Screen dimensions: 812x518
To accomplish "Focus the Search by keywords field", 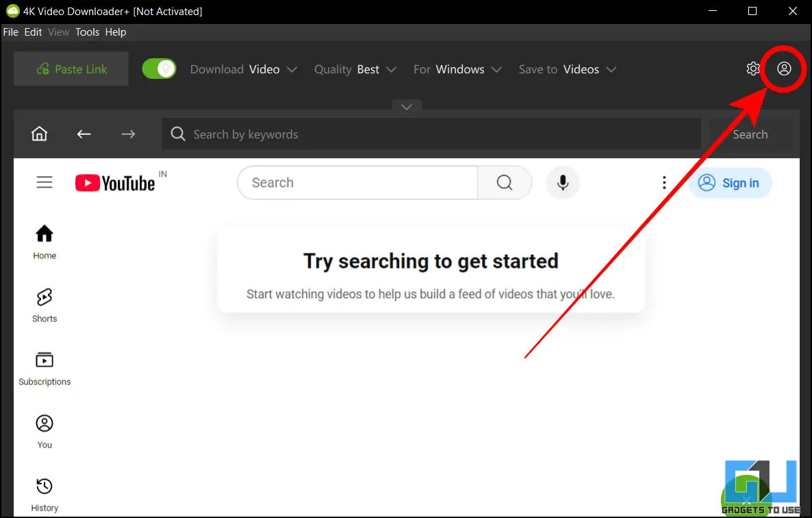I will click(x=431, y=134).
